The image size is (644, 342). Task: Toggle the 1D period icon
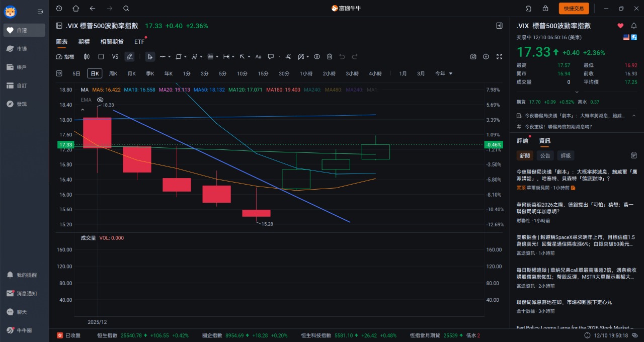pos(59,73)
